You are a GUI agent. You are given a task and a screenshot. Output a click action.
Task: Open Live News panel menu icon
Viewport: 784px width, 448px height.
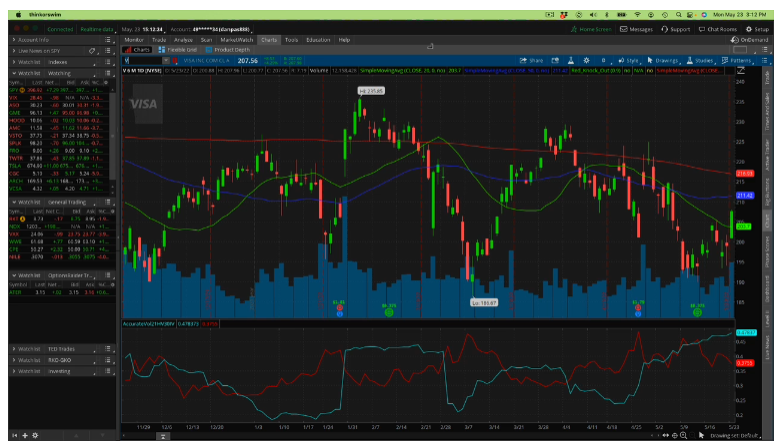[108, 51]
